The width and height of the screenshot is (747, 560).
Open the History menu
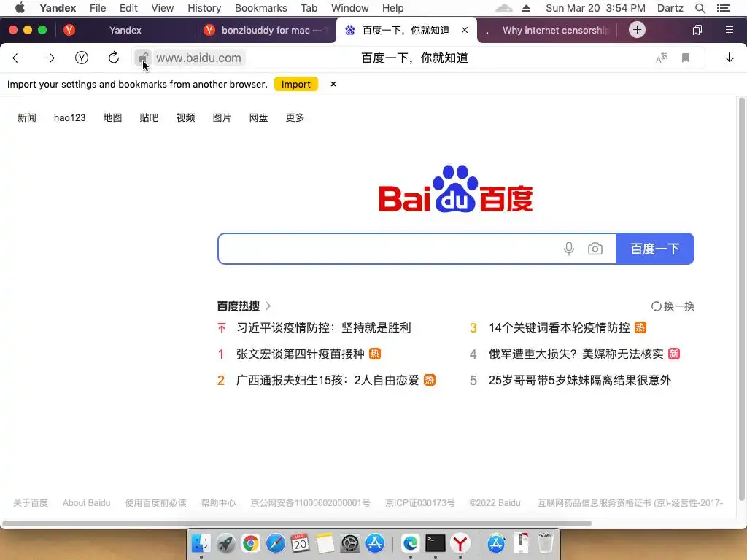[x=204, y=8]
